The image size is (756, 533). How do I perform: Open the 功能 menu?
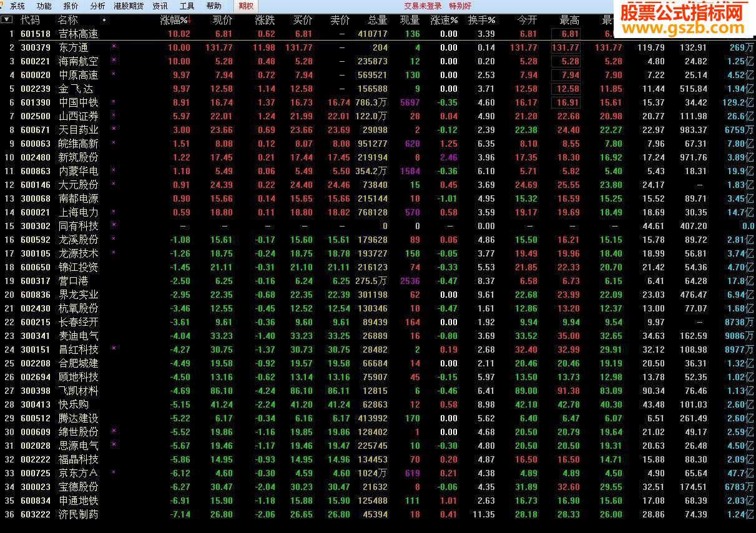(44, 6)
